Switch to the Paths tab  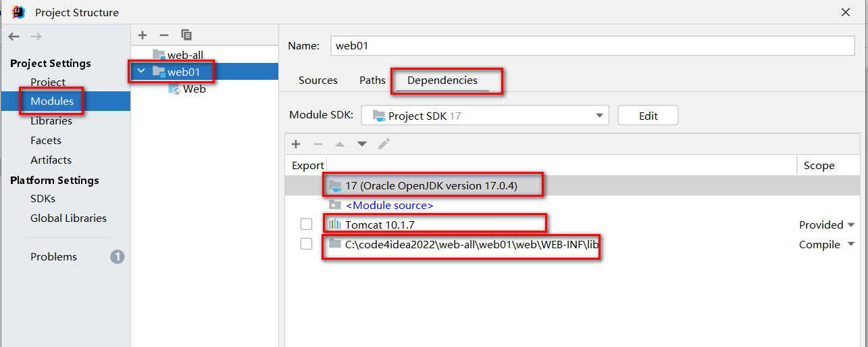coord(372,80)
